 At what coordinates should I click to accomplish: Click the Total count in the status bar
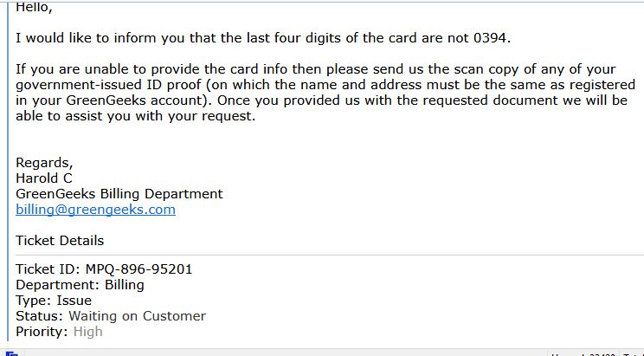634,354
